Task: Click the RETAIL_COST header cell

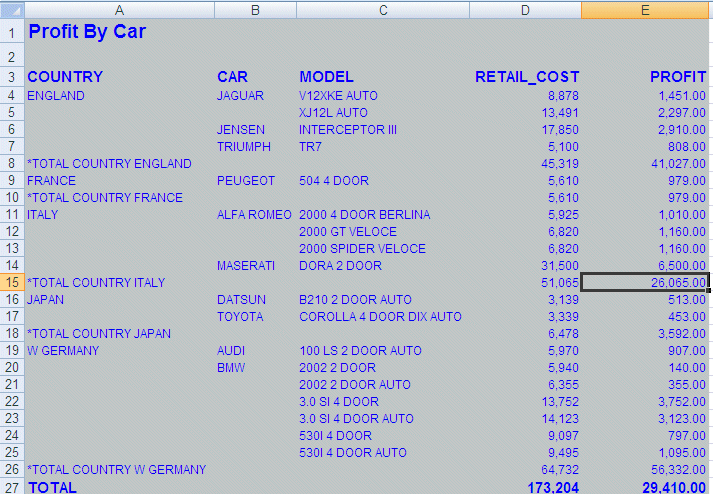Action: coord(527,77)
